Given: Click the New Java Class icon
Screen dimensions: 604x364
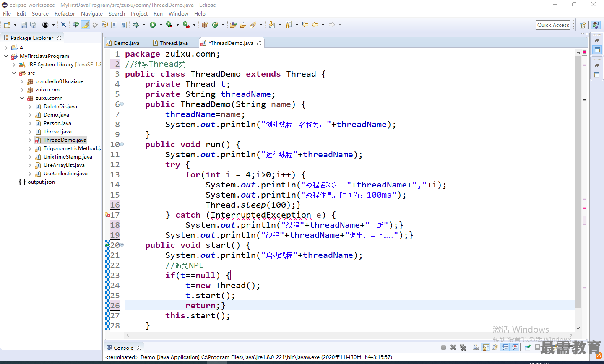Looking at the screenshot, I should point(215,25).
